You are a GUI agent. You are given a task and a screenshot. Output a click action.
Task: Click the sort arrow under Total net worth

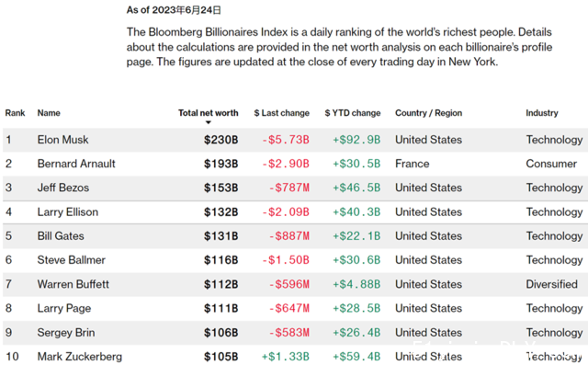(209, 122)
